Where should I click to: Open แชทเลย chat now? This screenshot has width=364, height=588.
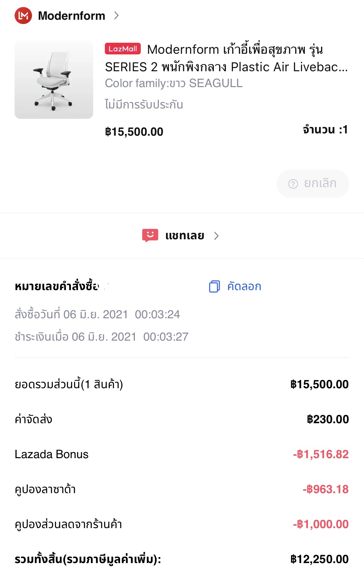pos(185,235)
